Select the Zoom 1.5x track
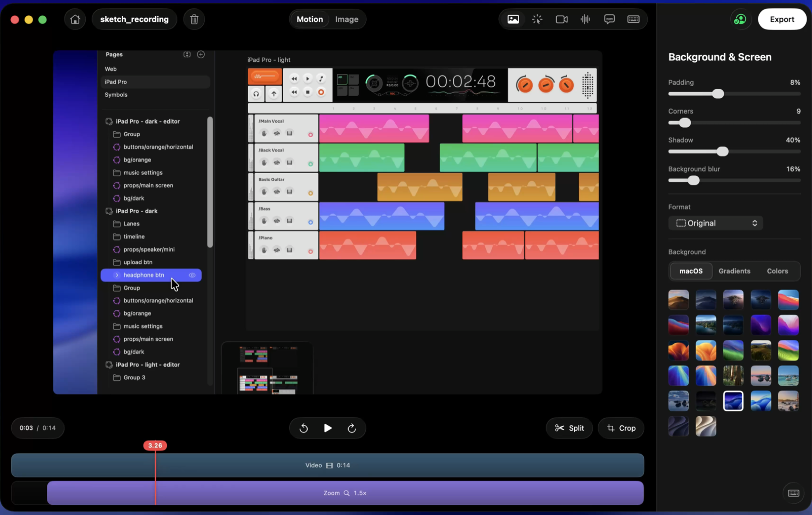812x515 pixels. (345, 493)
